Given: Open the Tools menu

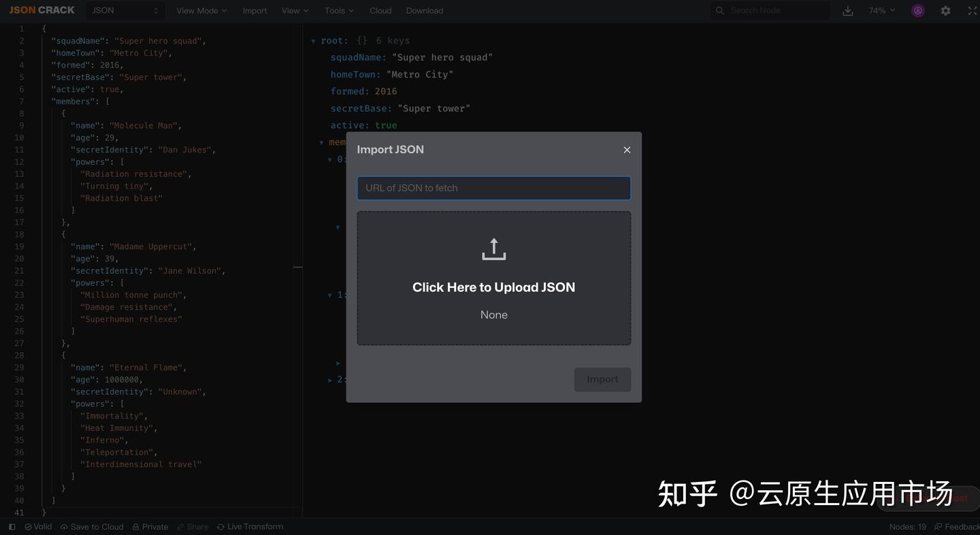Looking at the screenshot, I should [x=338, y=10].
